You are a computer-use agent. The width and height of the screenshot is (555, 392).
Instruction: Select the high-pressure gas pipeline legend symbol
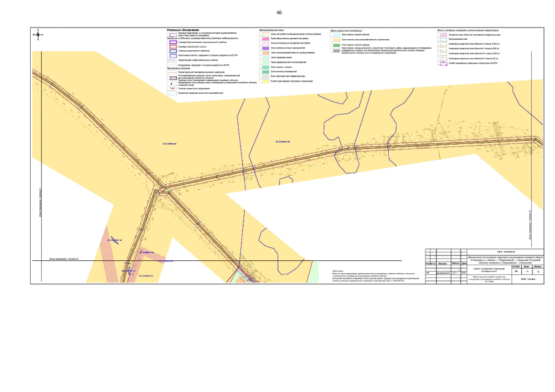pyautogui.click(x=172, y=71)
